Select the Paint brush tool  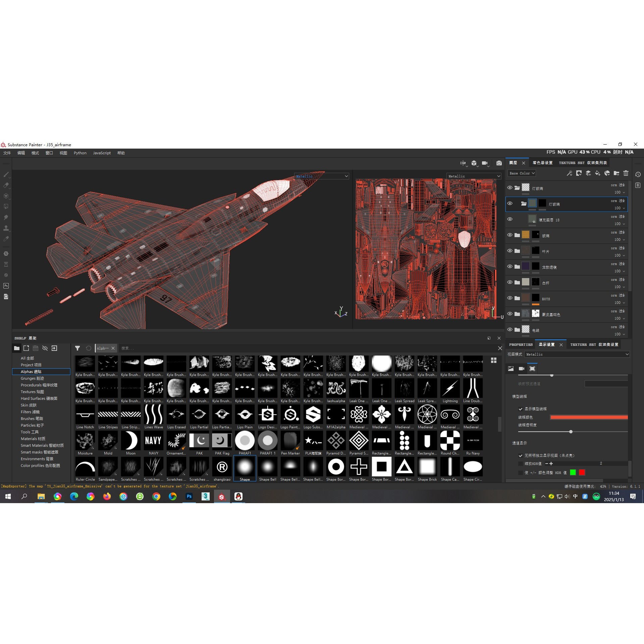(6, 174)
